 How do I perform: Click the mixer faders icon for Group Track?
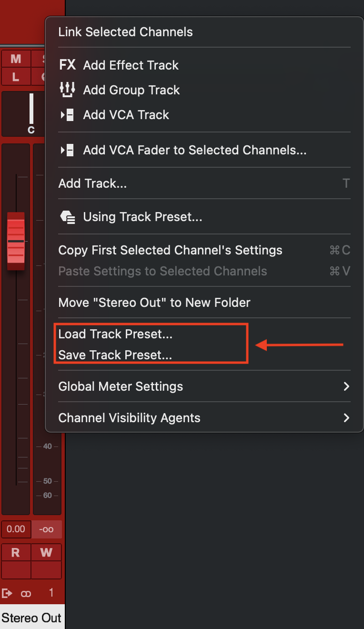(67, 90)
